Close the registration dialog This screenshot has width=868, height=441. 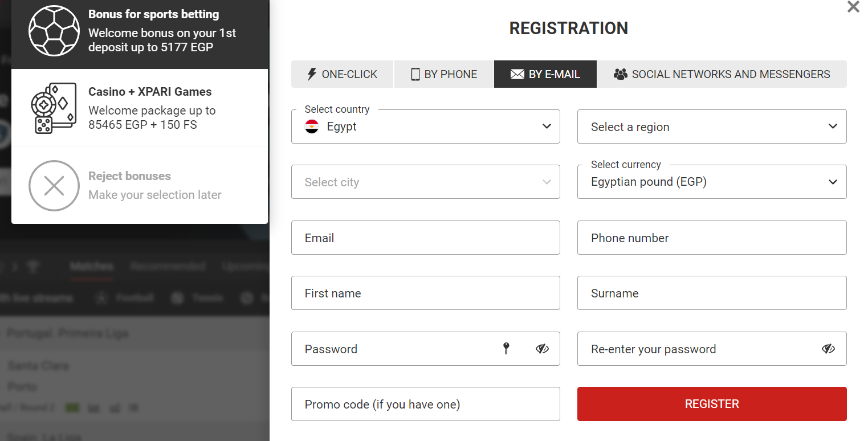(853, 7)
